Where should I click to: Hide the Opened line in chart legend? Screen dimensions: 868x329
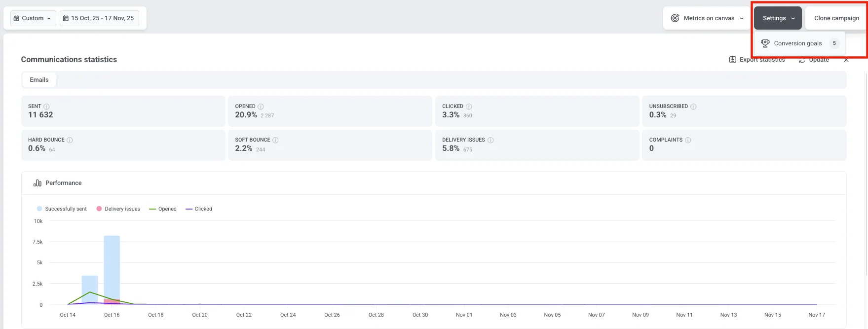[163, 209]
